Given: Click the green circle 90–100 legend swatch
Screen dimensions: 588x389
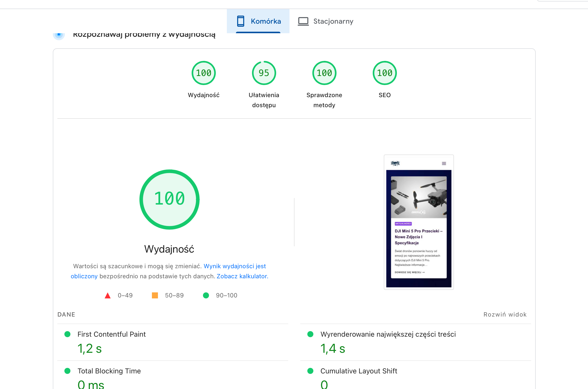Looking at the screenshot, I should (x=206, y=295).
